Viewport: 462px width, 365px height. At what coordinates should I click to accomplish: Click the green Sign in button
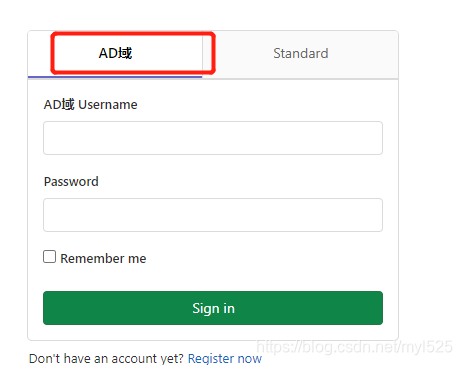[x=213, y=308]
